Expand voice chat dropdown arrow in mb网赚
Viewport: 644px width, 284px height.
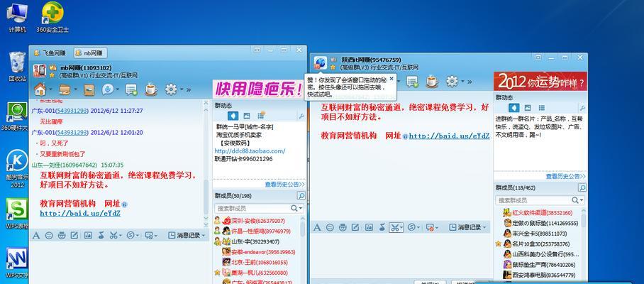tap(118, 89)
